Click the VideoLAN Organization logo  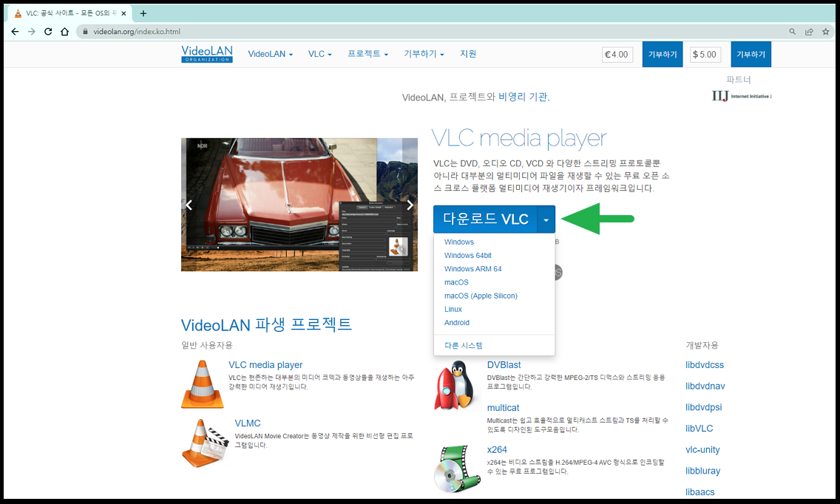[207, 53]
